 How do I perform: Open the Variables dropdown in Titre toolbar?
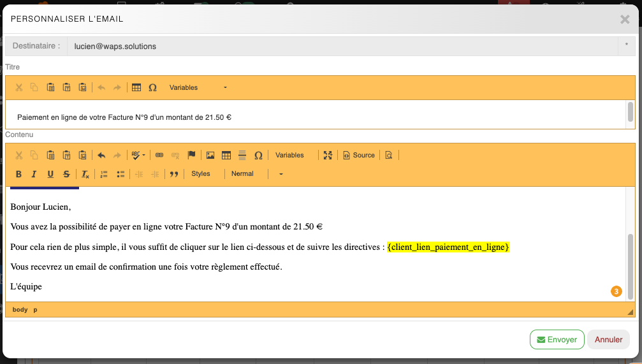pyautogui.click(x=198, y=87)
